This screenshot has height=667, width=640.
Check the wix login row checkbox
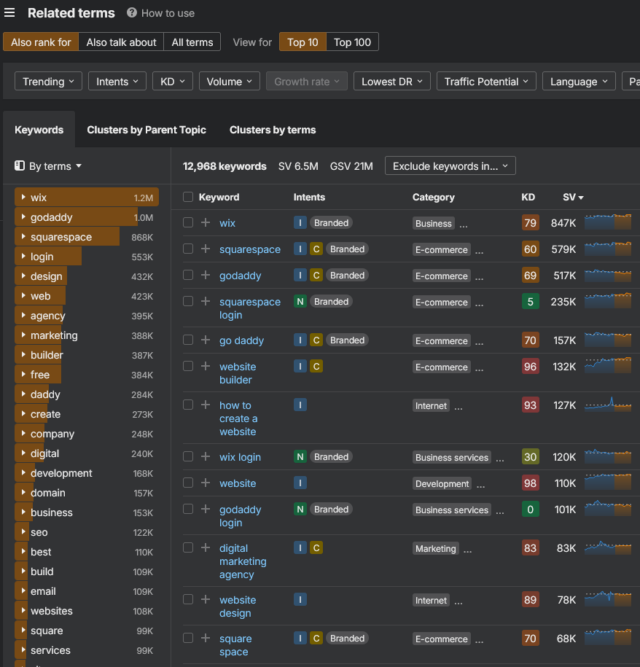188,457
